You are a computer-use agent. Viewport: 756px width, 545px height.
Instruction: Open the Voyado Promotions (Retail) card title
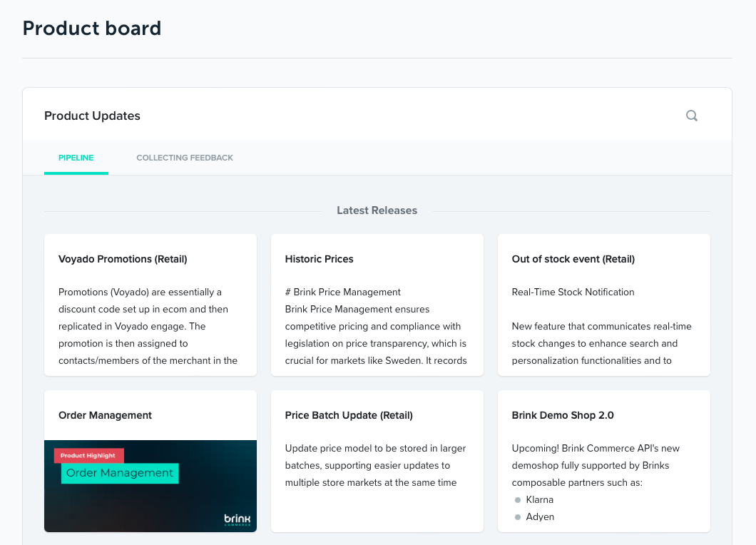tap(123, 259)
